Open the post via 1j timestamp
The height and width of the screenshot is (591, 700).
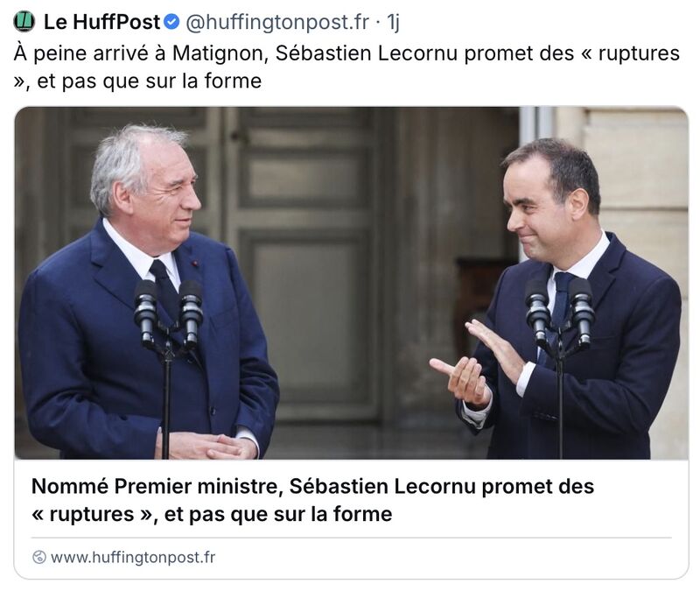(x=393, y=21)
